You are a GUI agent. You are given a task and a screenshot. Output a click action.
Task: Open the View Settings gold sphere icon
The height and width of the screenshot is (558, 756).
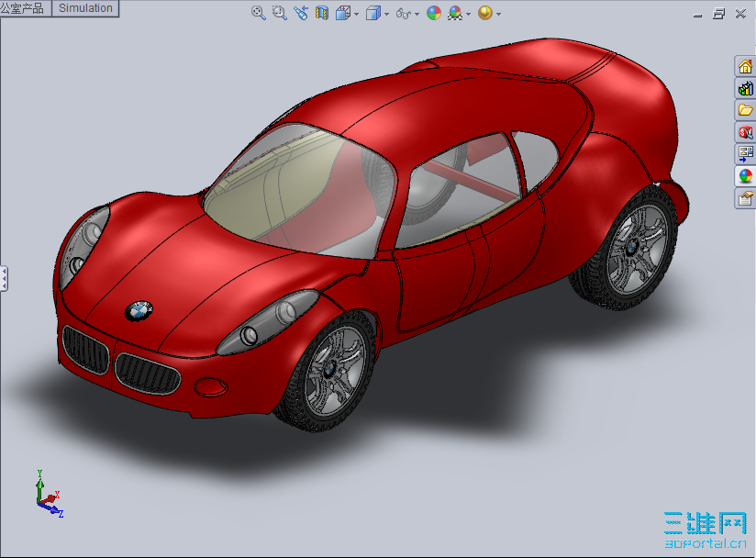(484, 14)
